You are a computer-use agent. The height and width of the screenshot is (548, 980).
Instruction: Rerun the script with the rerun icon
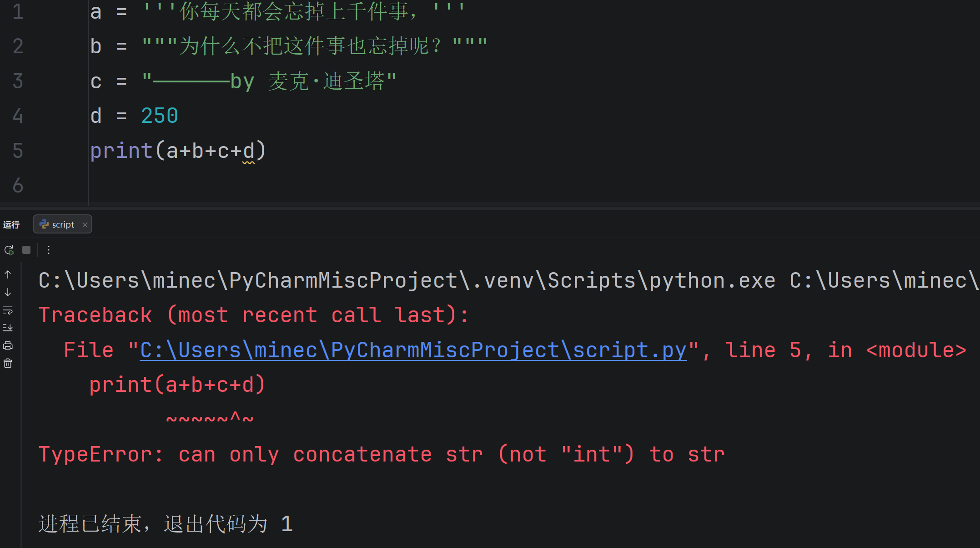pos(9,250)
